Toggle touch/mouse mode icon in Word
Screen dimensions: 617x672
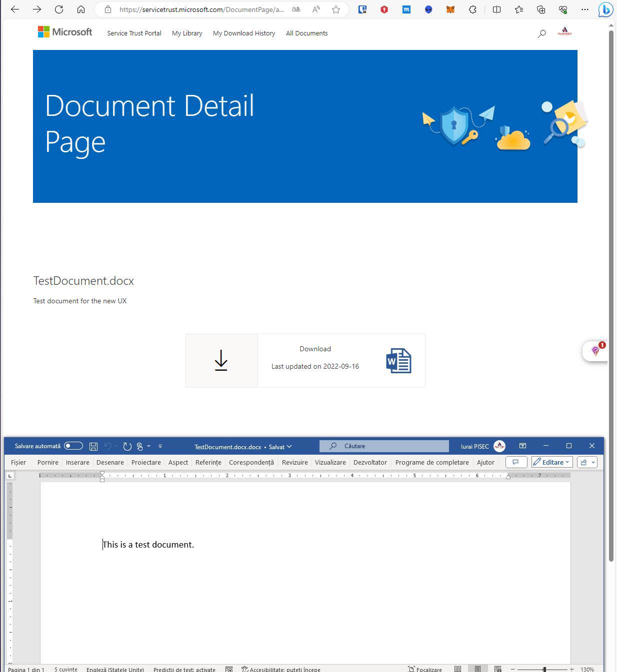pos(140,446)
